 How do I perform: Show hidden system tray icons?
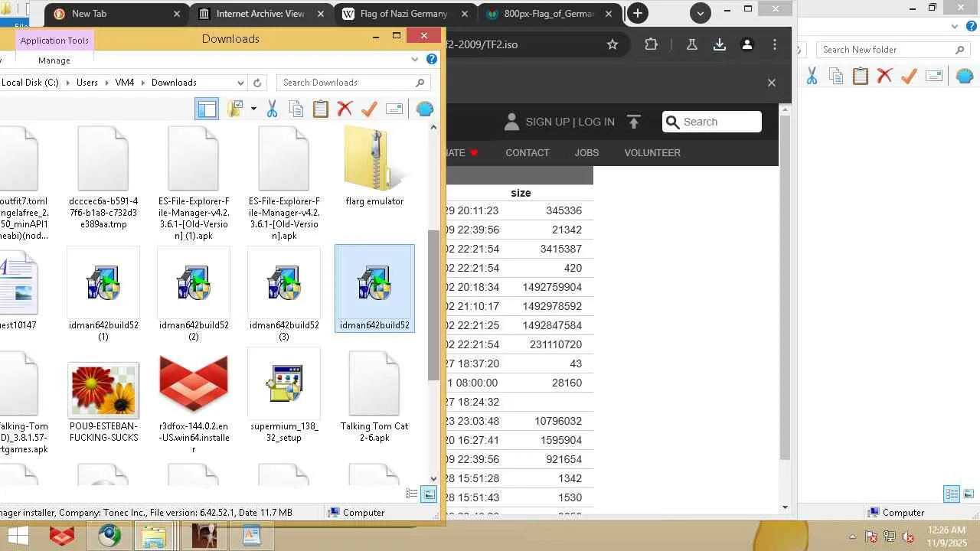[x=853, y=536]
